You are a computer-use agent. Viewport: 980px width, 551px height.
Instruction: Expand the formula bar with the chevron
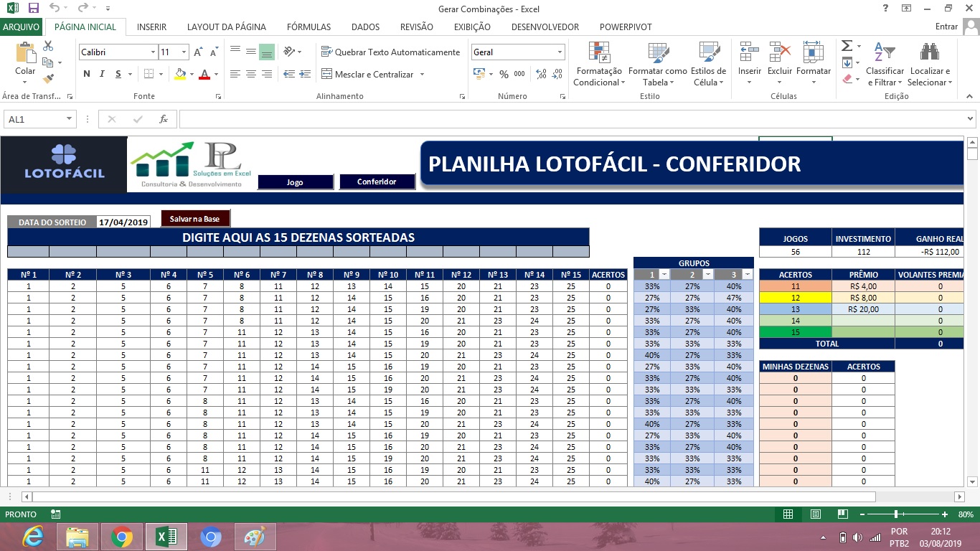[971, 119]
